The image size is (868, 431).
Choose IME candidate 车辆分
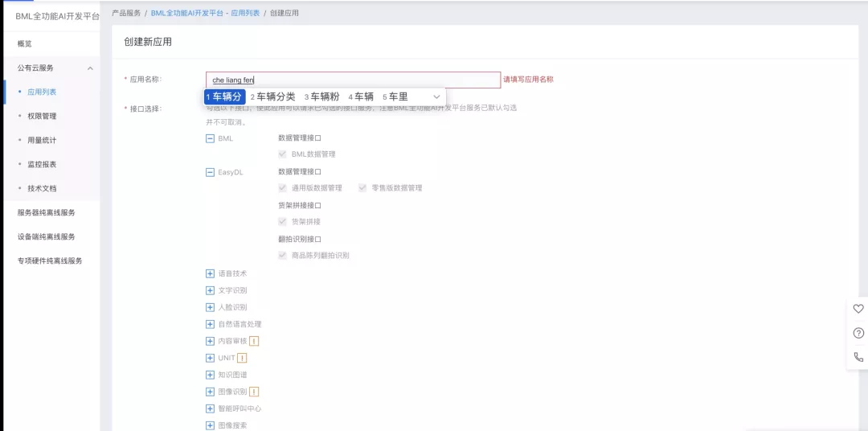[224, 97]
